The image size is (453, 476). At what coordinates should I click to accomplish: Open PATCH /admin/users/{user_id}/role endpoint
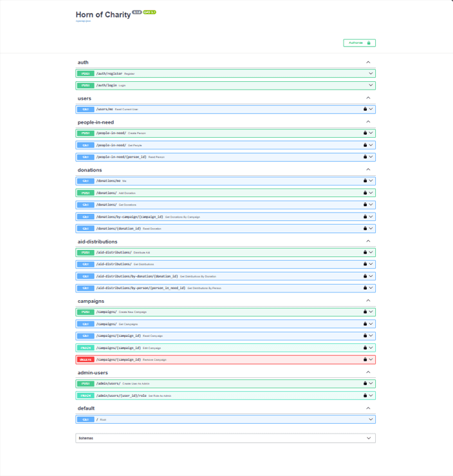click(226, 395)
